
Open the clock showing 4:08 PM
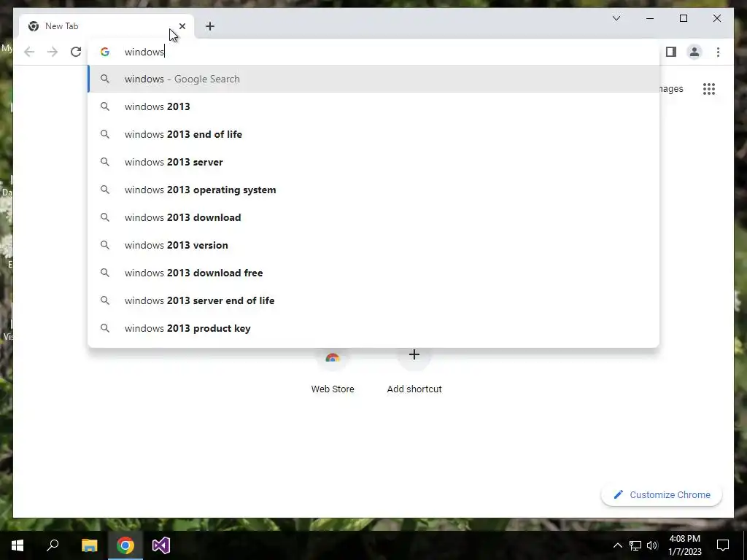684,545
